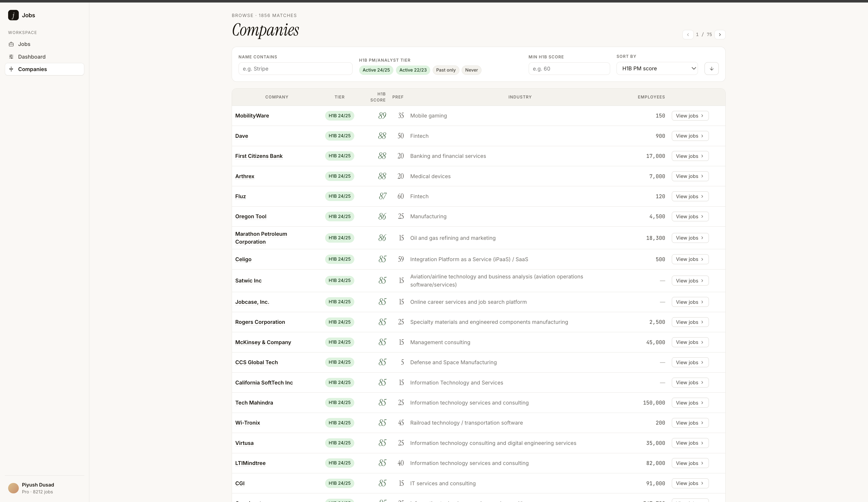View jobs for Arthrex
Screen dimensions: 868x502
[x=690, y=176]
